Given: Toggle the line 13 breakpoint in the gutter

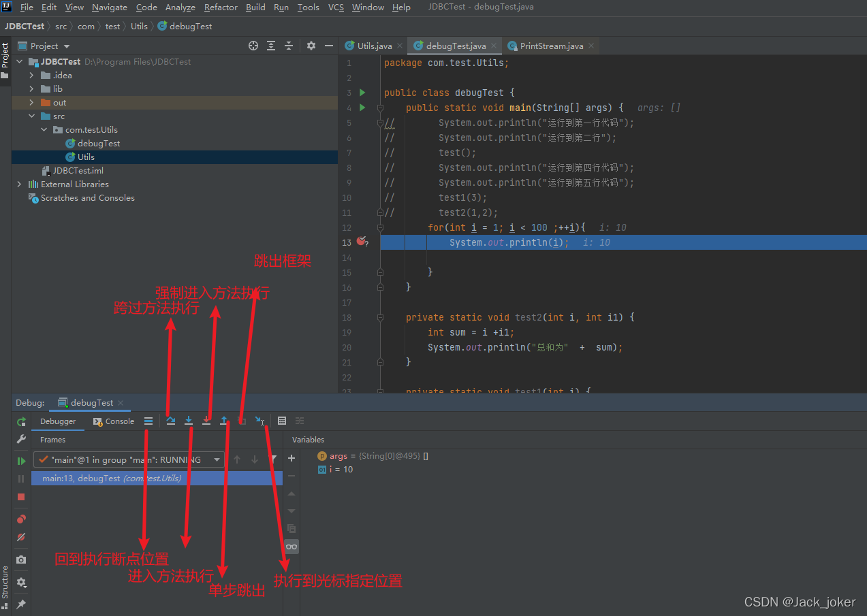Looking at the screenshot, I should pyautogui.click(x=362, y=242).
